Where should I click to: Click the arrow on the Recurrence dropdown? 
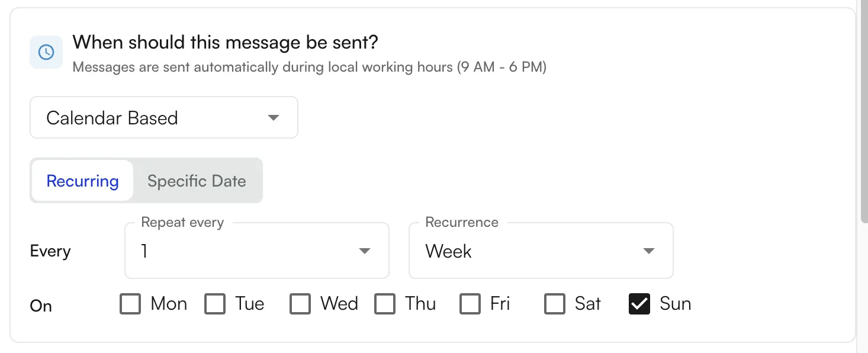click(648, 251)
